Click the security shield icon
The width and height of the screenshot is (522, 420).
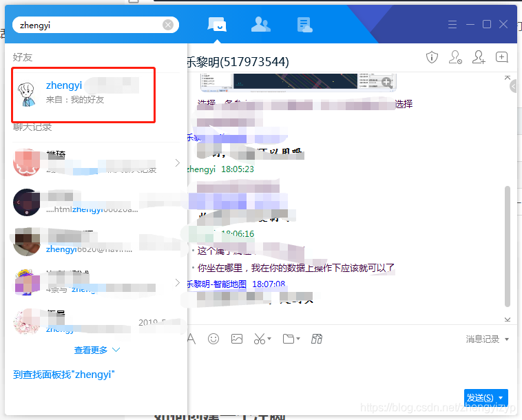coord(432,57)
